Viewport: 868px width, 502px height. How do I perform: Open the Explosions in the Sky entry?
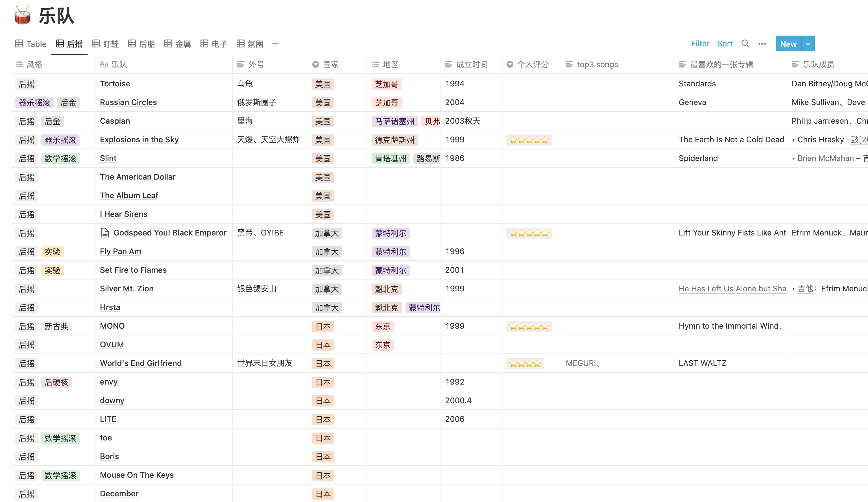point(139,139)
